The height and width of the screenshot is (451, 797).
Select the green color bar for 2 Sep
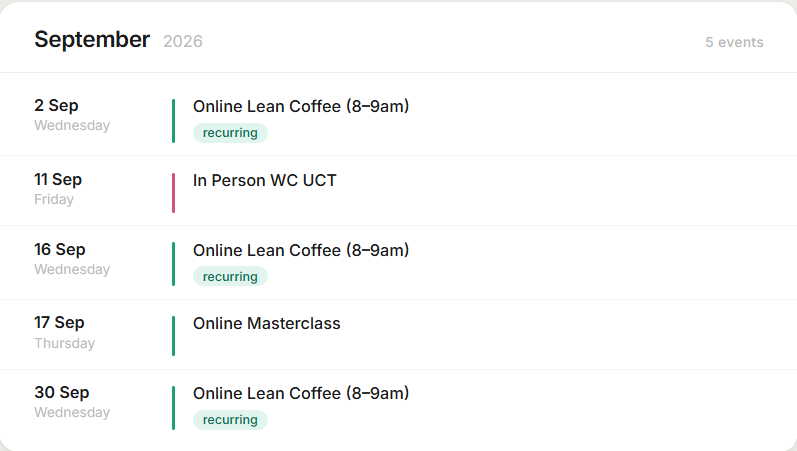pos(173,121)
